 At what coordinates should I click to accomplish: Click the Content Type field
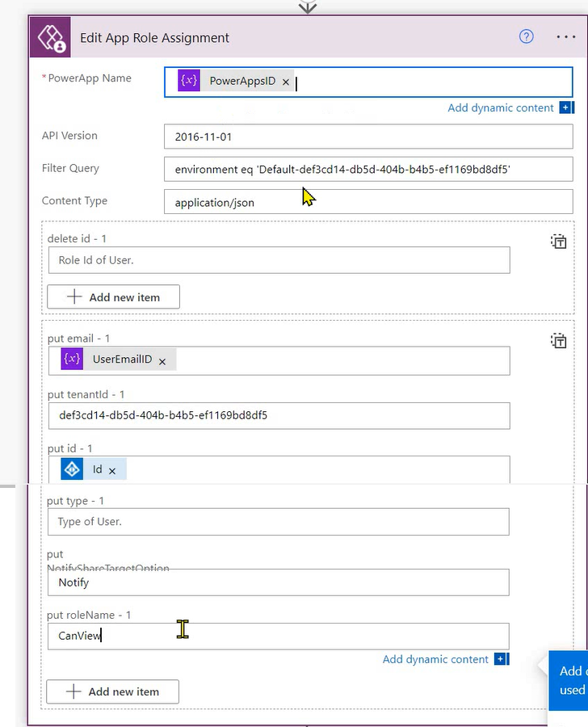coord(368,202)
